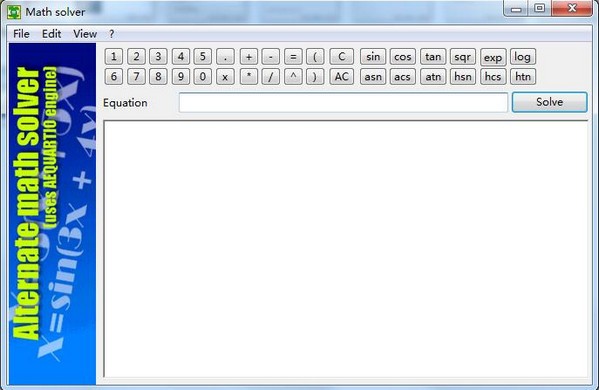
Task: Maximize the Math solver window
Action: click(x=539, y=8)
